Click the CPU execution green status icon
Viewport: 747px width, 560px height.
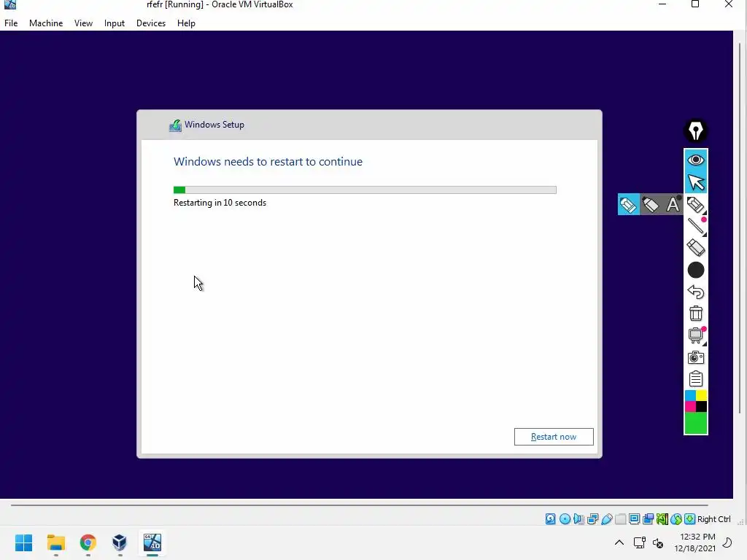point(662,519)
